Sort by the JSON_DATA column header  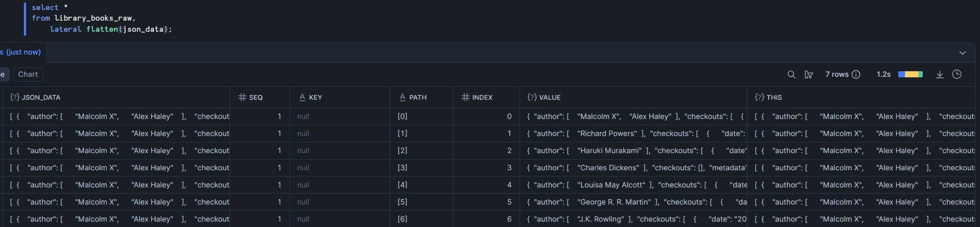(x=41, y=97)
